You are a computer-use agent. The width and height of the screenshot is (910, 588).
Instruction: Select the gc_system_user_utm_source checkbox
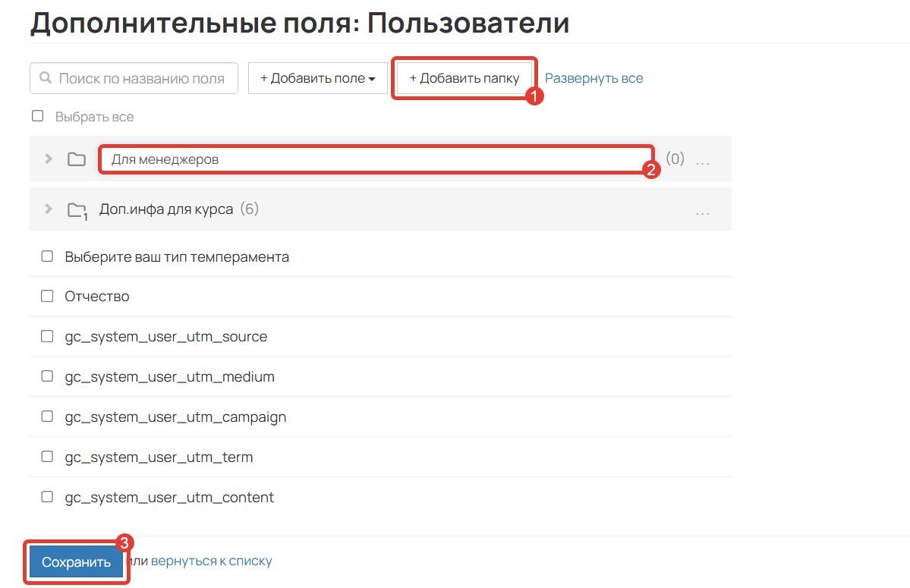pos(47,336)
